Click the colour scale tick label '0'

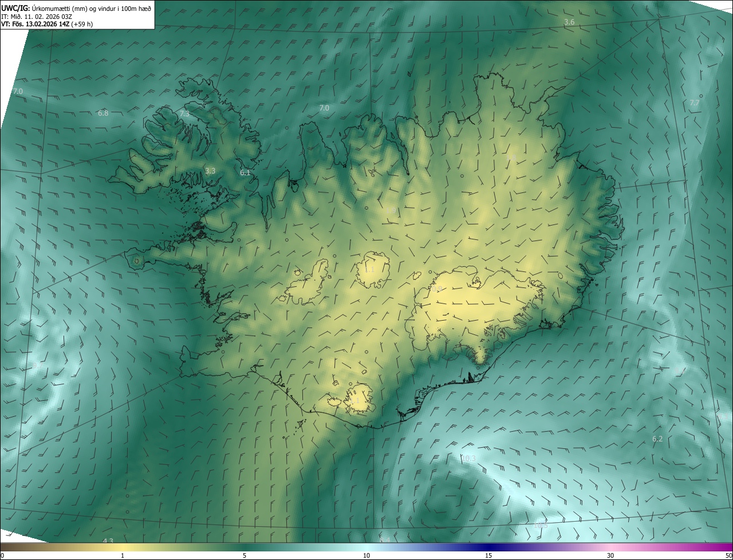(x=2, y=555)
